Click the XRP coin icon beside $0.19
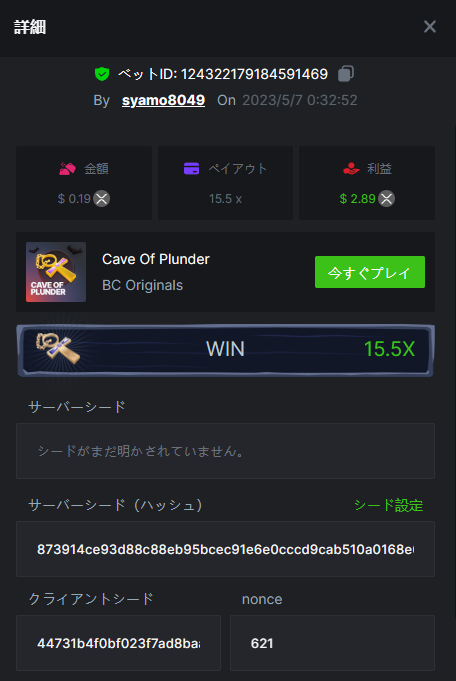456x681 pixels. (x=102, y=198)
